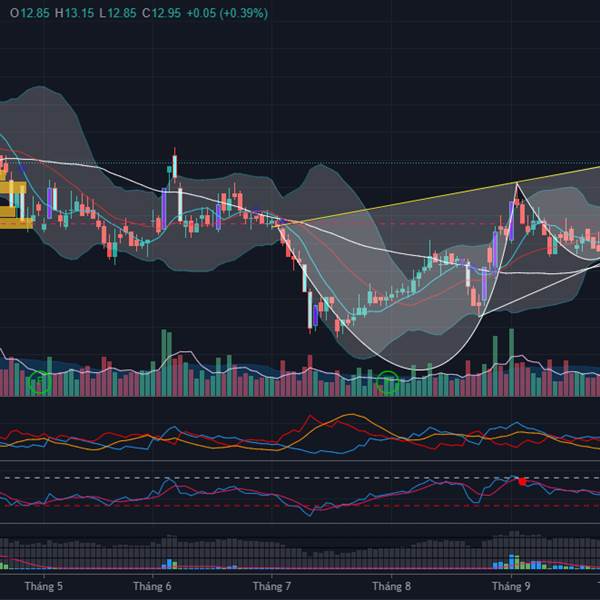This screenshot has width=600, height=600.
Task: Click the 'Tháng 9' time axis label
Action: (511, 586)
